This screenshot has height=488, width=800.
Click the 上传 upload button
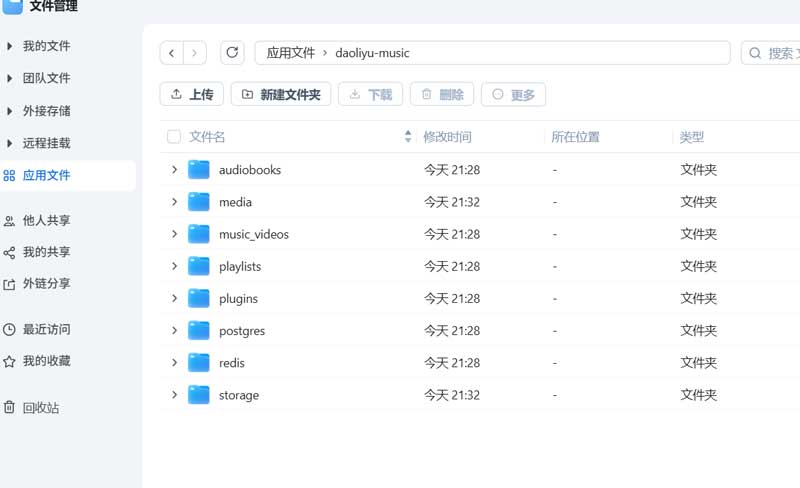click(191, 94)
